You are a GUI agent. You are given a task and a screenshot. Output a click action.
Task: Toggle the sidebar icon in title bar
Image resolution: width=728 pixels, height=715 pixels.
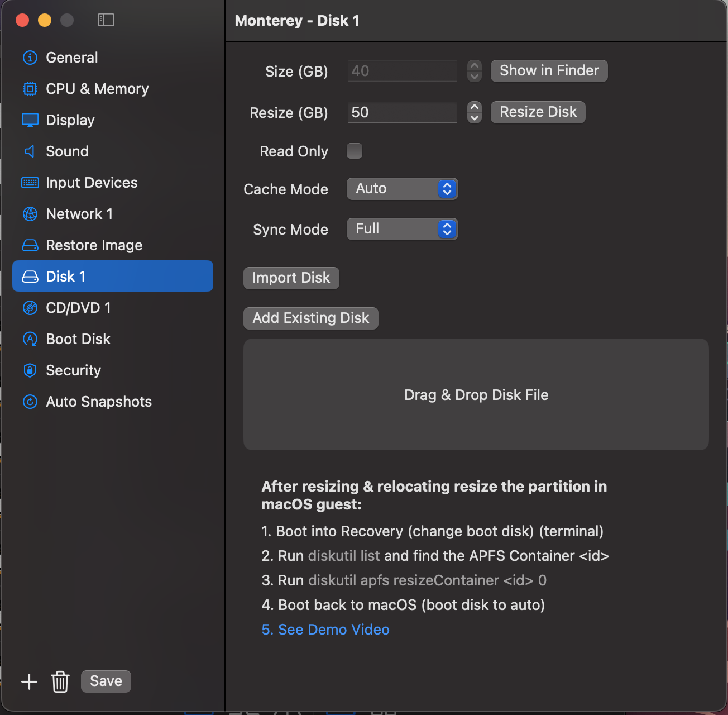pos(106,20)
